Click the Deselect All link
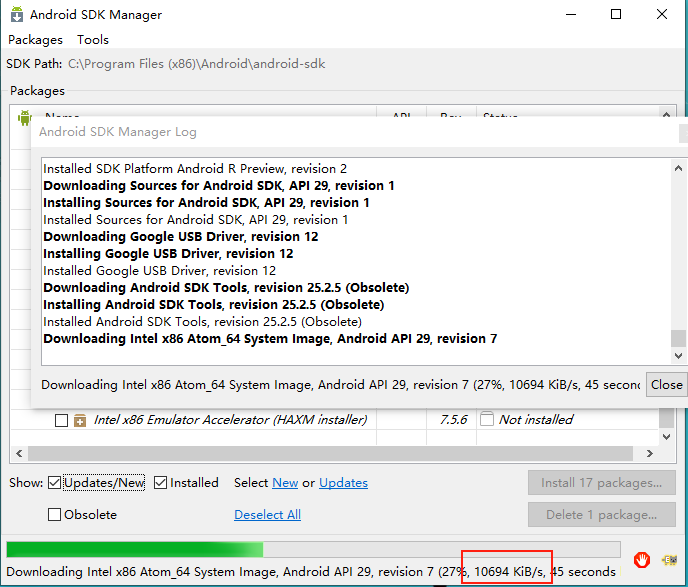 tap(267, 514)
